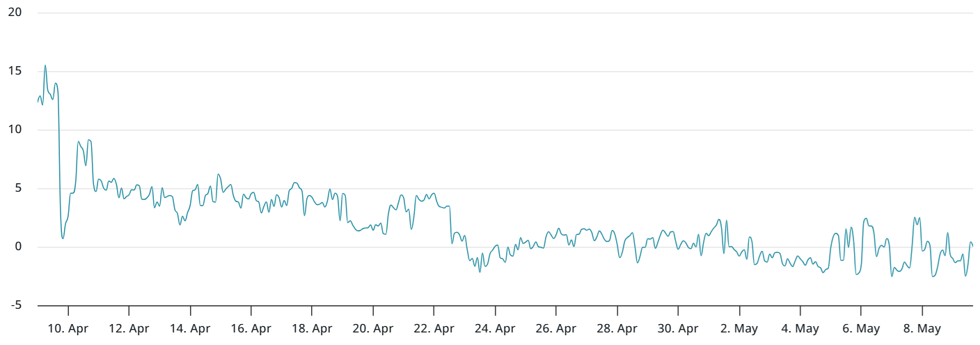Select the 28. Apr date label

(x=617, y=328)
